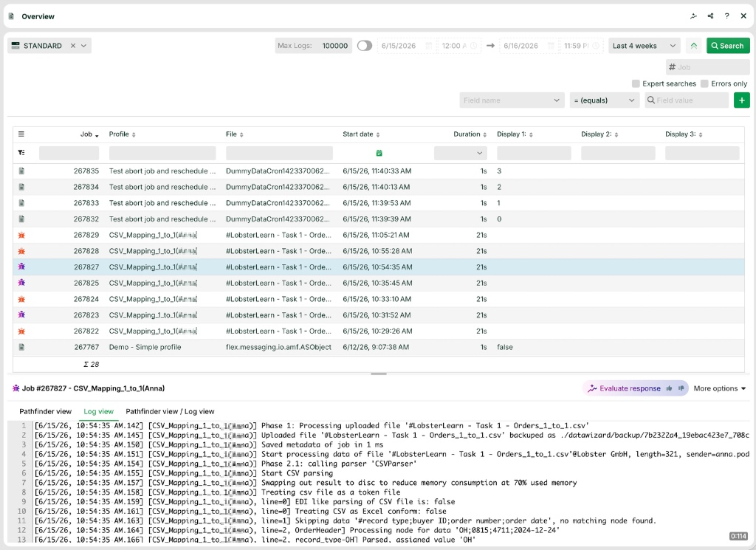
Task: Click the Display 1 filter box
Action: (534, 154)
